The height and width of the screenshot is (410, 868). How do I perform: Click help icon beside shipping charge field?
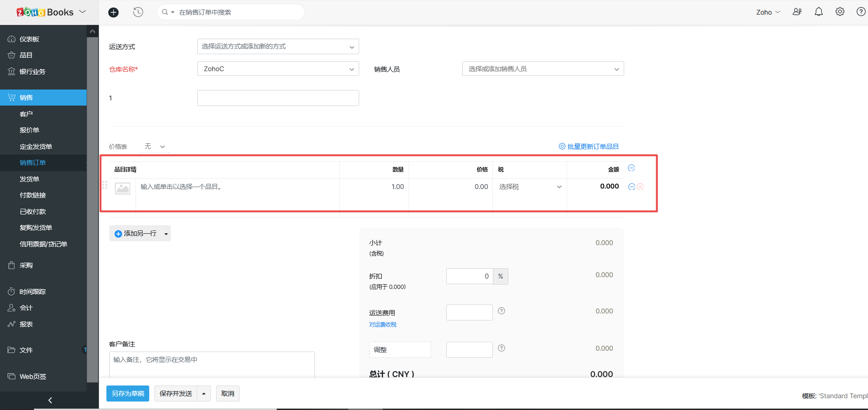point(501,311)
